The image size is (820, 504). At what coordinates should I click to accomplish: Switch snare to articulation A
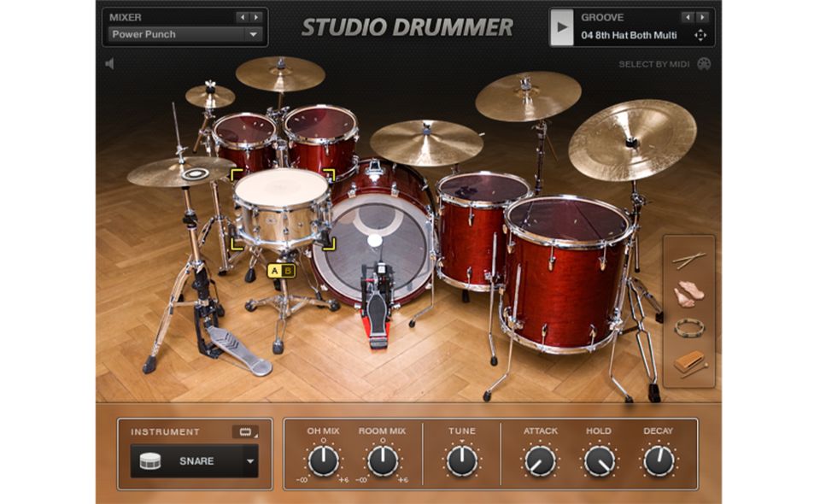pos(275,272)
